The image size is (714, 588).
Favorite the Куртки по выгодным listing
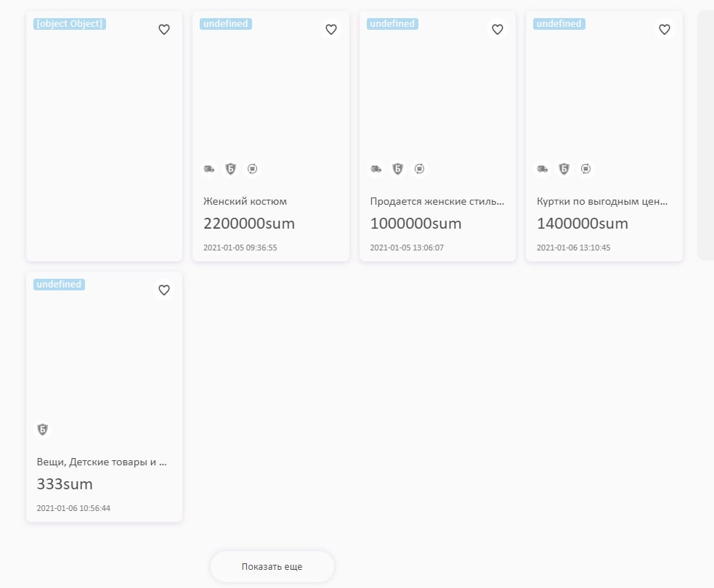(x=665, y=30)
